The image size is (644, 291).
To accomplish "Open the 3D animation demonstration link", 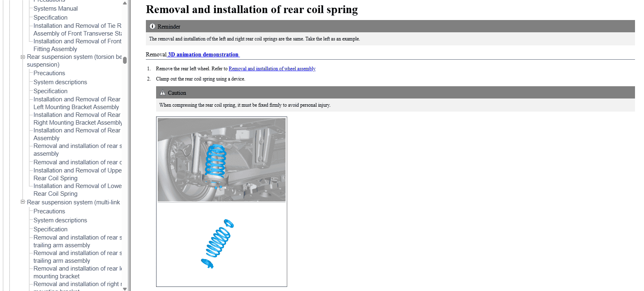I will pos(203,54).
